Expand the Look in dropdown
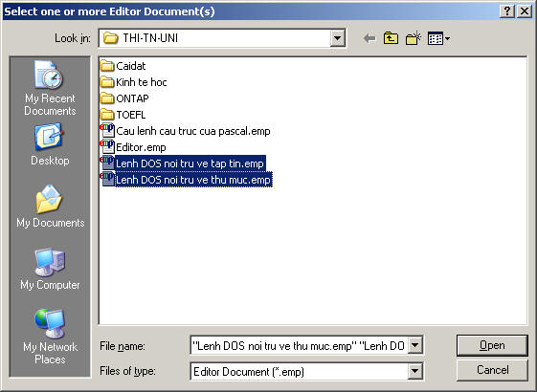 tap(337, 38)
